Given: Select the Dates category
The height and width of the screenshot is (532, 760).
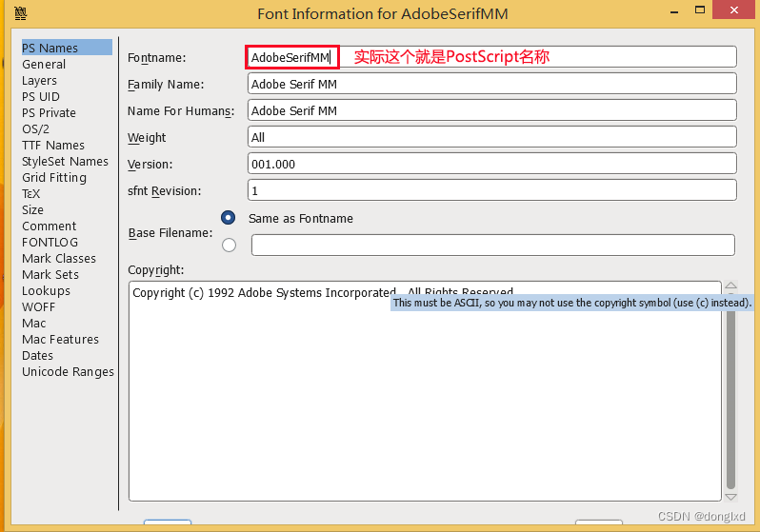Looking at the screenshot, I should pyautogui.click(x=37, y=355).
